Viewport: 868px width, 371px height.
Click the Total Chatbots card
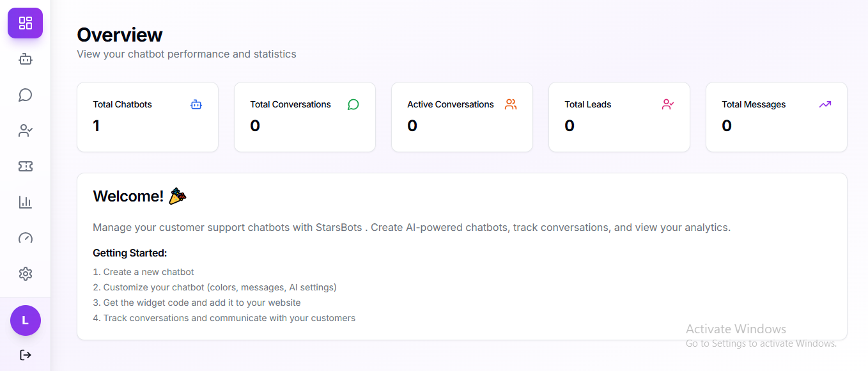(148, 117)
